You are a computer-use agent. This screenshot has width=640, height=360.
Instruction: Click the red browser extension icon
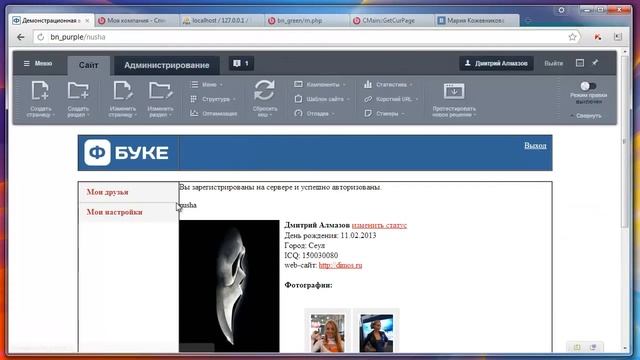click(598, 37)
